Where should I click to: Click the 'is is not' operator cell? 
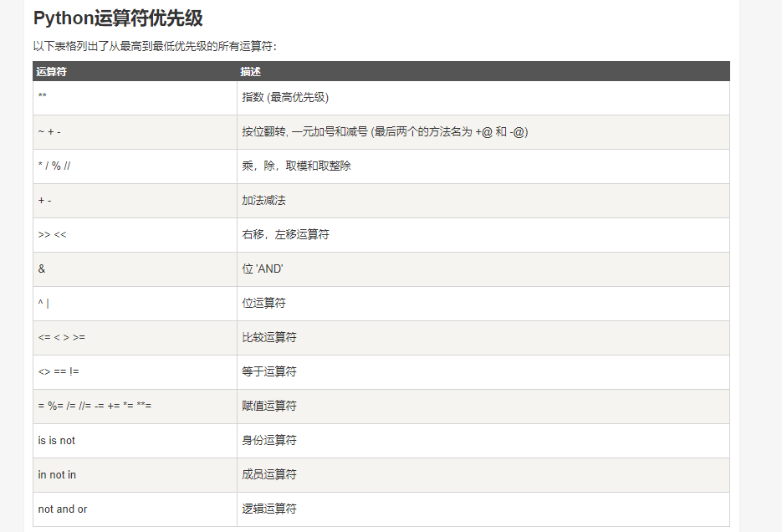pyautogui.click(x=135, y=442)
